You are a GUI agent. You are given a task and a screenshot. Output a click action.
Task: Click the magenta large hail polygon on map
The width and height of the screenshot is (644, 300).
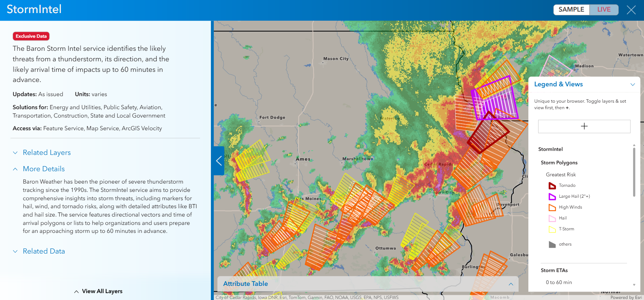(495, 98)
